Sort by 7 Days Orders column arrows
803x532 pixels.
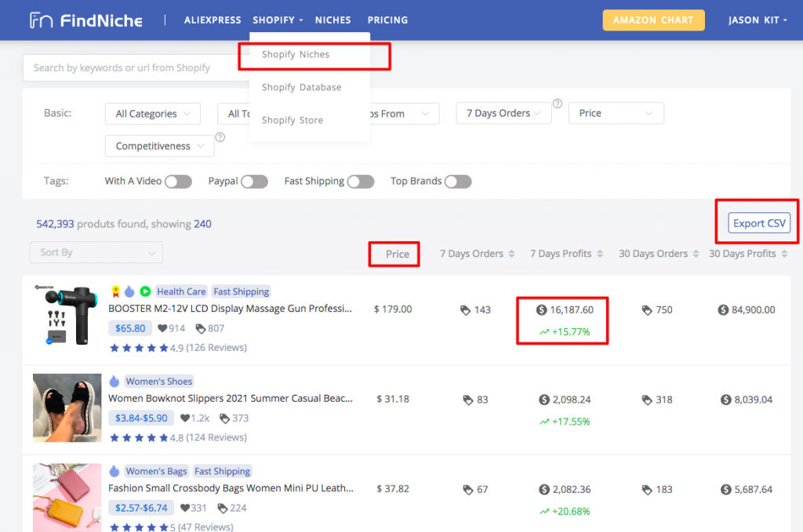click(x=511, y=254)
